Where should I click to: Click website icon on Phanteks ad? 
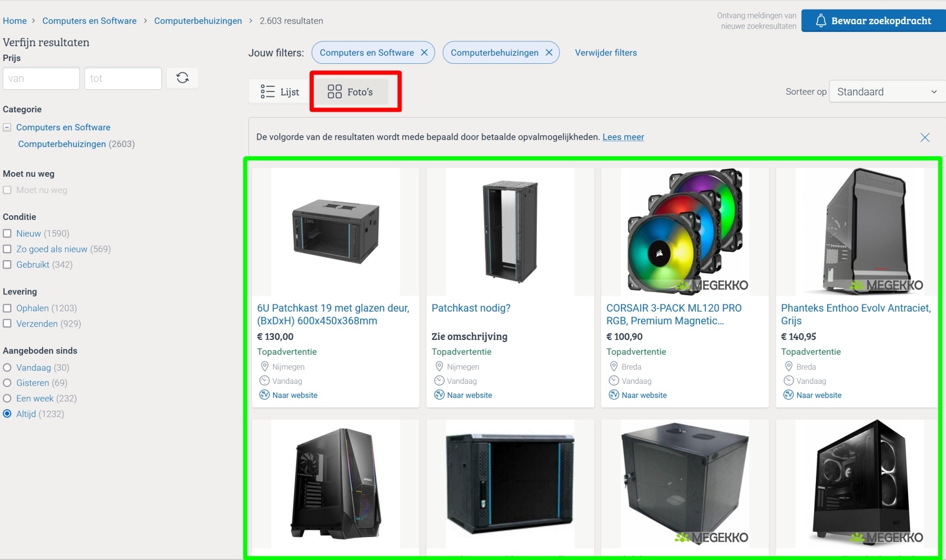(789, 395)
